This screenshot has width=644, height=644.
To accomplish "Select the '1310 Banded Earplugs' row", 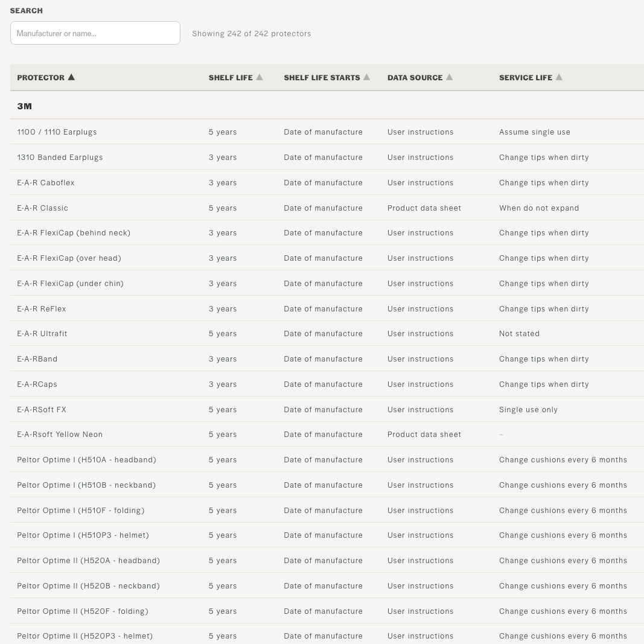I will tap(327, 157).
